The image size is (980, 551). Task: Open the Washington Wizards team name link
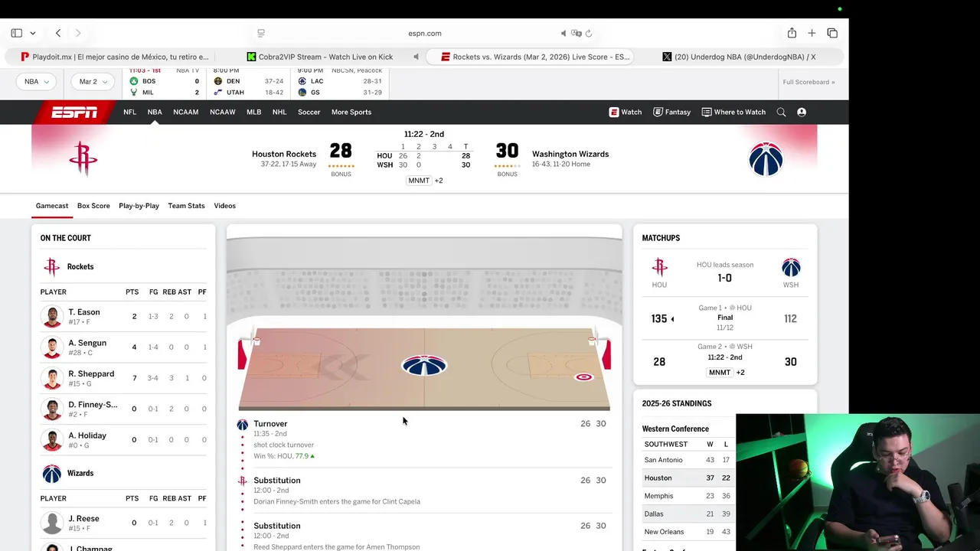(x=570, y=154)
